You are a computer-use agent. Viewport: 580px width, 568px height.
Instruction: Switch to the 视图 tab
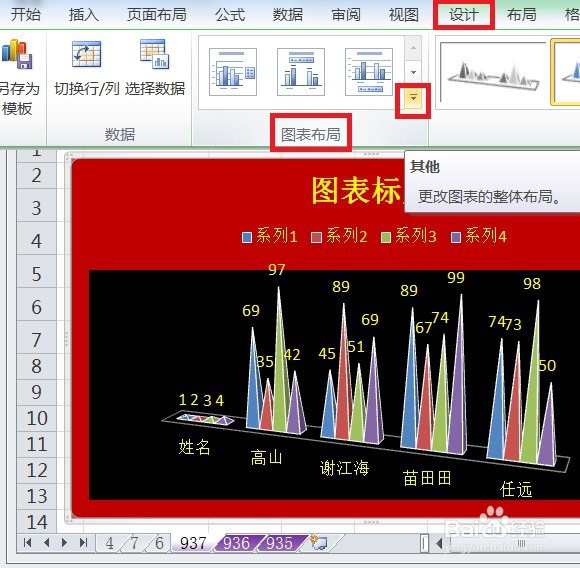[x=404, y=15]
